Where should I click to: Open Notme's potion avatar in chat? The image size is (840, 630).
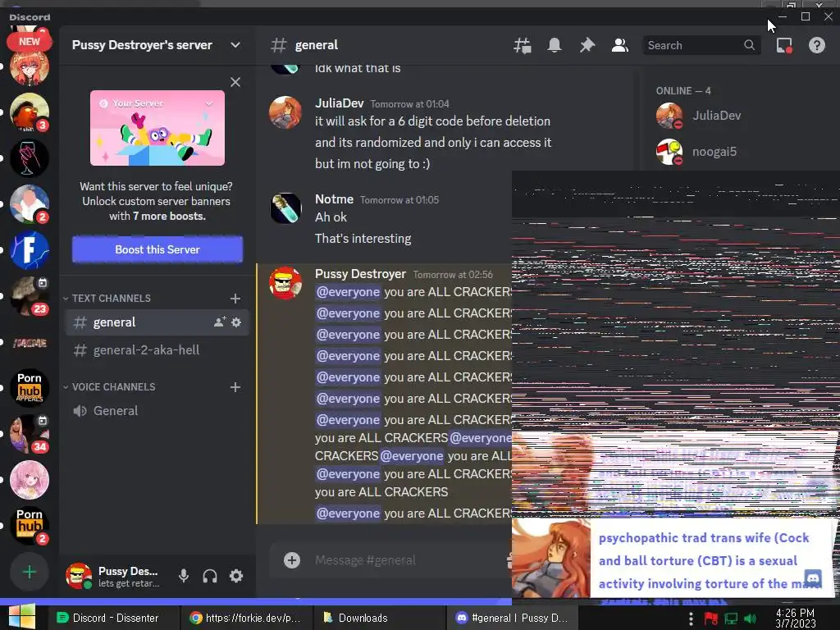pos(285,208)
